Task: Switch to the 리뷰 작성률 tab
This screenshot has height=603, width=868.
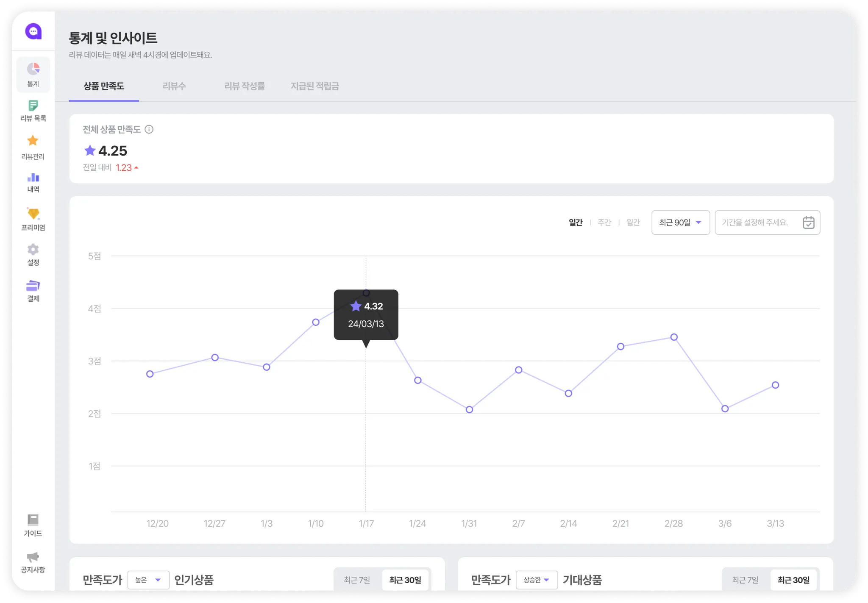Action: [x=245, y=86]
